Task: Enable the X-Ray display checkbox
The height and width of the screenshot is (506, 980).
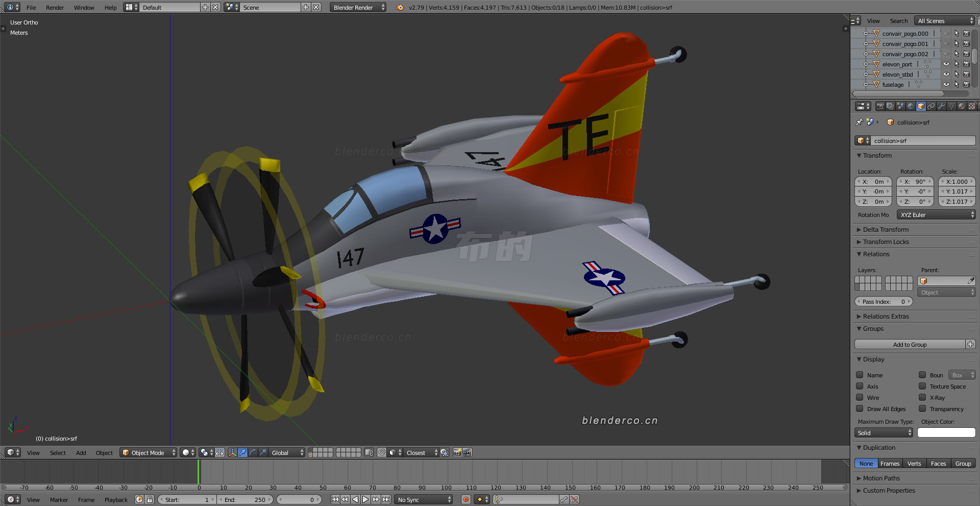Action: 922,397
